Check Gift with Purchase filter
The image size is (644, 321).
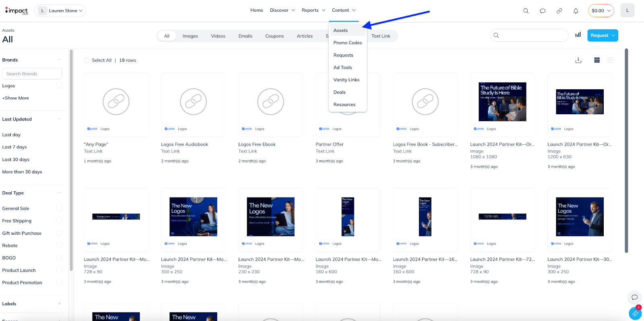coord(59,233)
